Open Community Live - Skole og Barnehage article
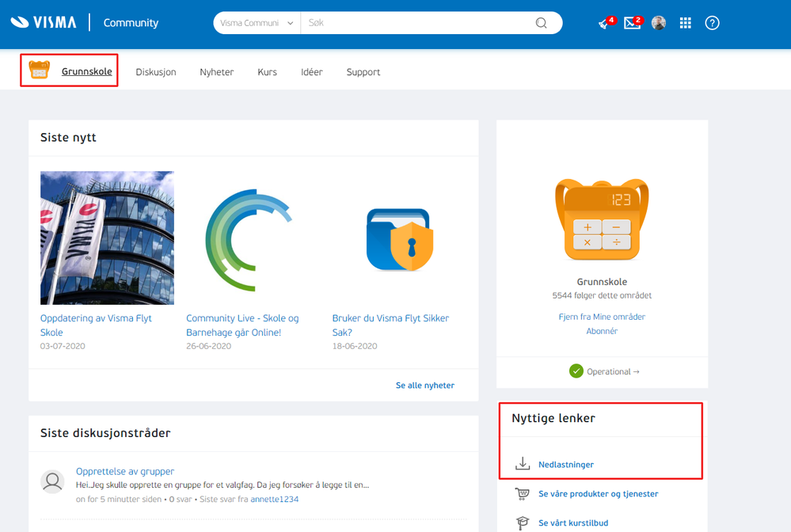 click(x=242, y=325)
